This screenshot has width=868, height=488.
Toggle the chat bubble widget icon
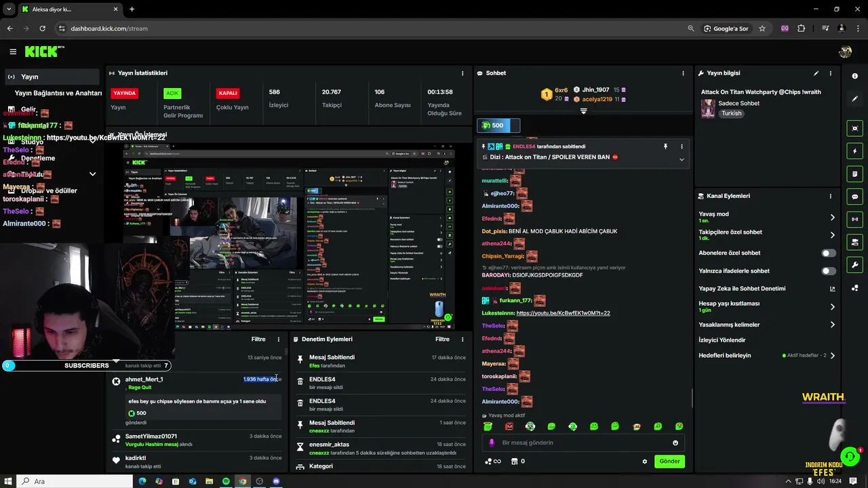point(854,197)
